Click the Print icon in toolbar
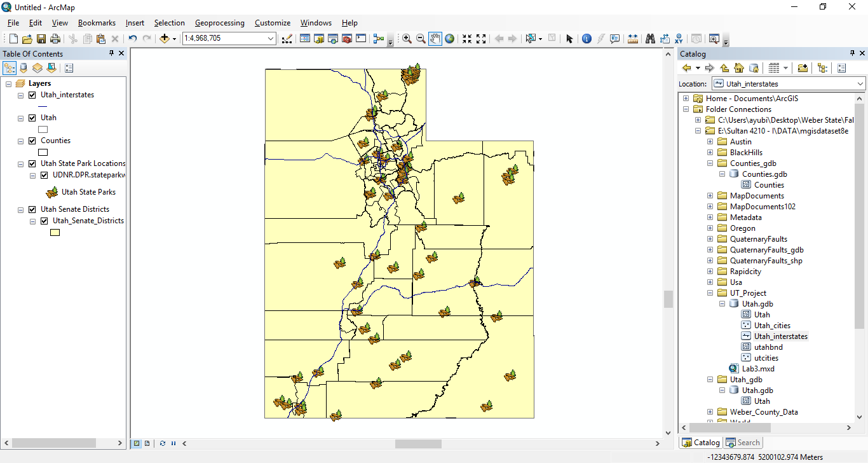The width and height of the screenshot is (868, 463). coord(55,39)
